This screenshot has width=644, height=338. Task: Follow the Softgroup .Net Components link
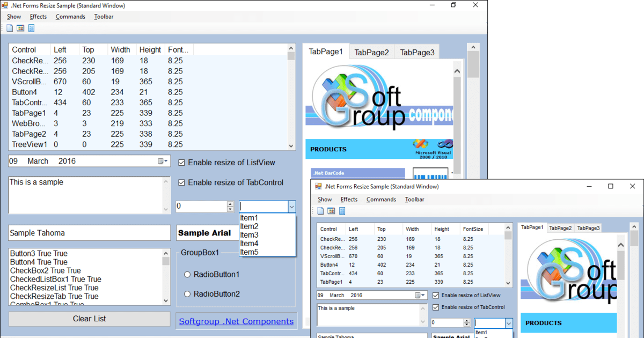(236, 320)
